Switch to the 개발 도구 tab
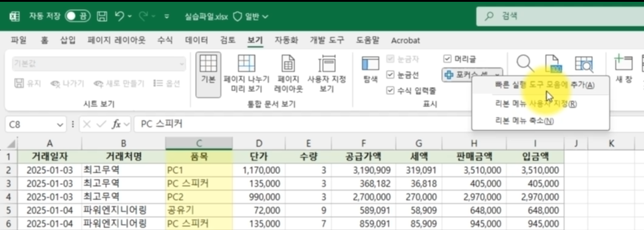The height and width of the screenshot is (230, 644). [x=327, y=40]
